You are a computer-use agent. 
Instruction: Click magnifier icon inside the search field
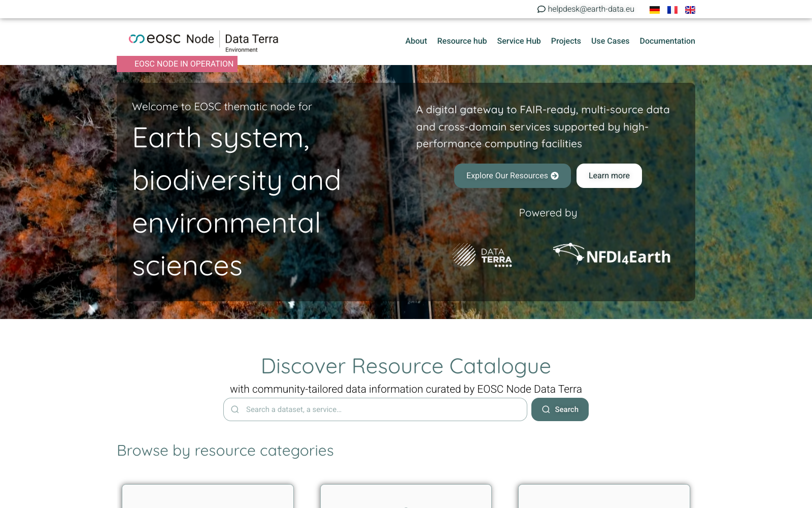tap(235, 409)
